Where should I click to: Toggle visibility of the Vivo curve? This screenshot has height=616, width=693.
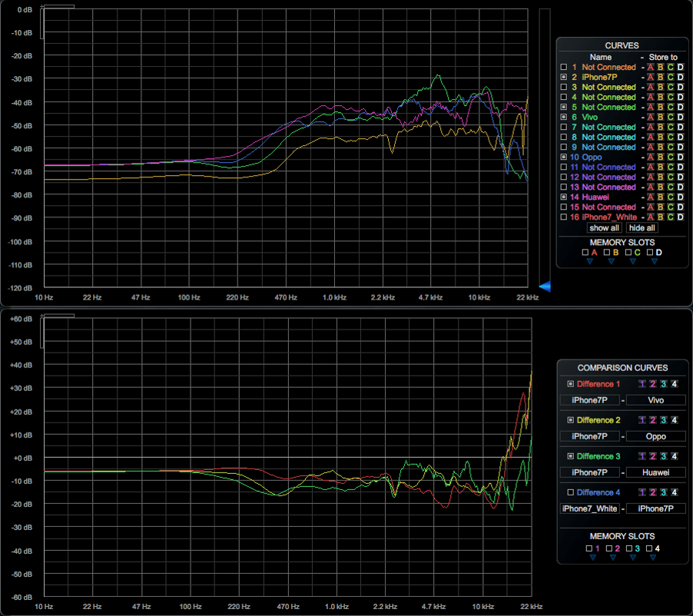pos(565,117)
